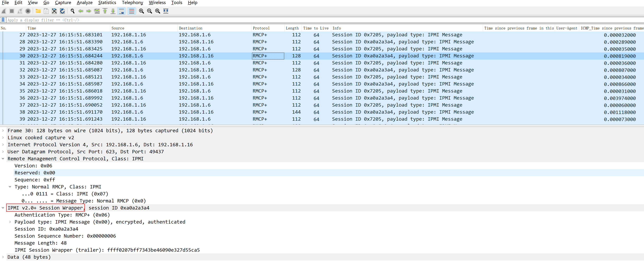Screen dimensions: 644x265
Task: Click the Open capture file folder icon
Action: (x=38, y=11)
